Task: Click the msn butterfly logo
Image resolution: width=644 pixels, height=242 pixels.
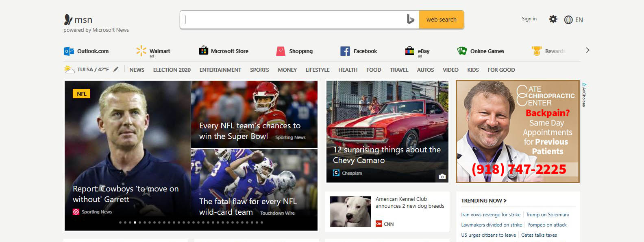Action: [x=68, y=20]
